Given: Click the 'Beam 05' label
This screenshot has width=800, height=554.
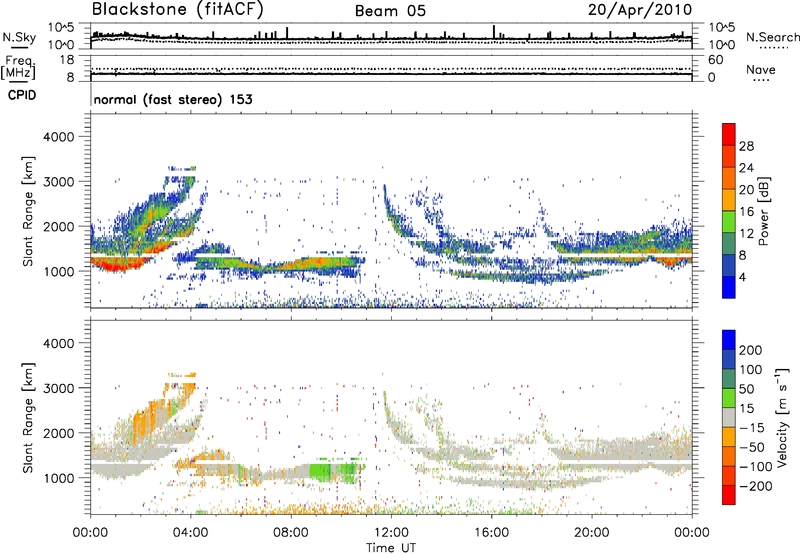Looking at the screenshot, I should (390, 11).
